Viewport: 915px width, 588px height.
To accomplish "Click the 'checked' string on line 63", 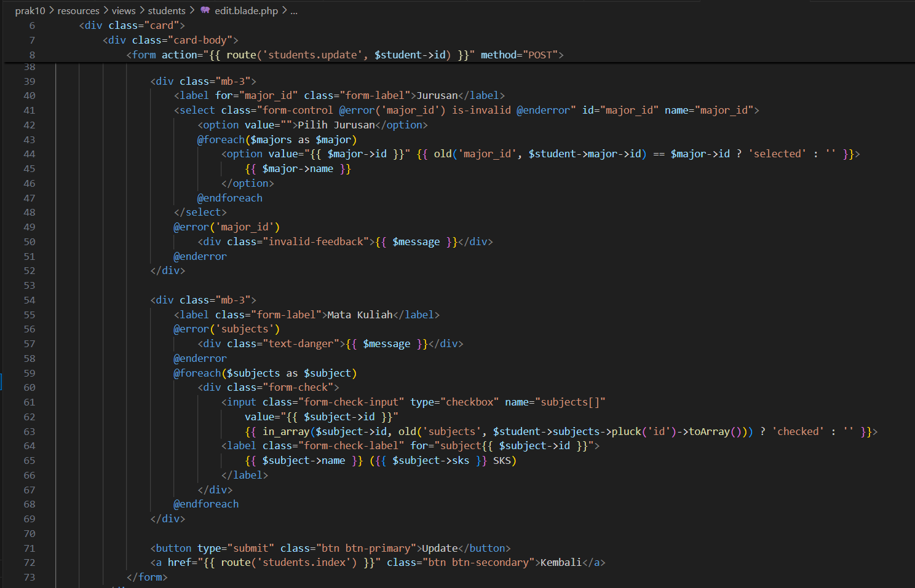I will (x=798, y=431).
